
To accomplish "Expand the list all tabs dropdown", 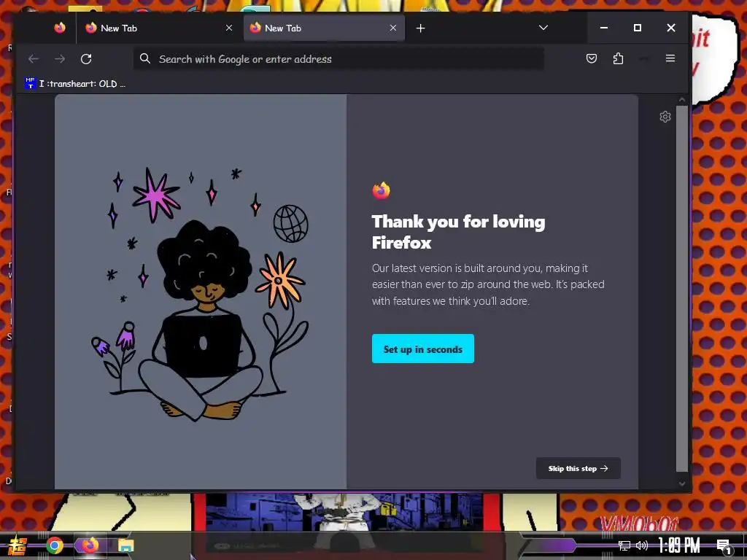I will (x=543, y=28).
